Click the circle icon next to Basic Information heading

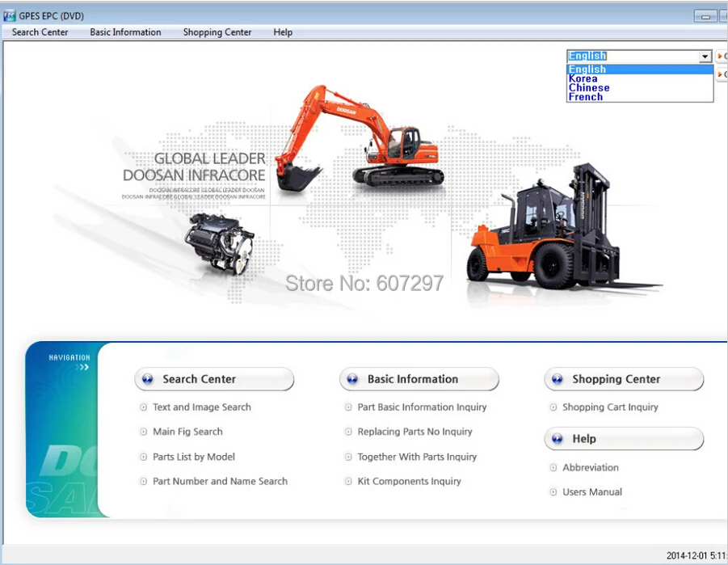click(352, 379)
